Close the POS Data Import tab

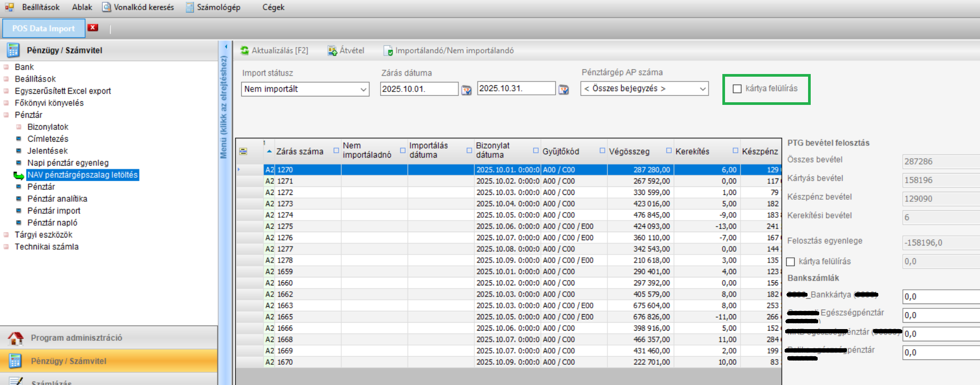pyautogui.click(x=93, y=28)
